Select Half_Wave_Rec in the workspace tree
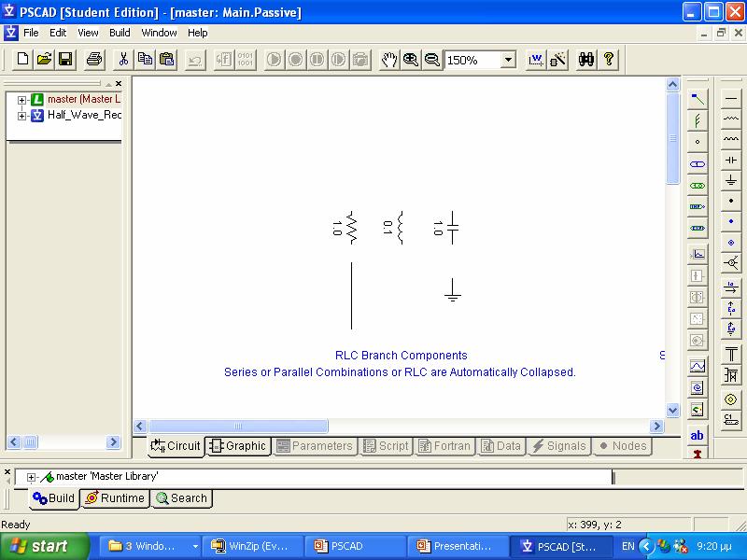Screen dimensions: 747x560 [x=84, y=115]
